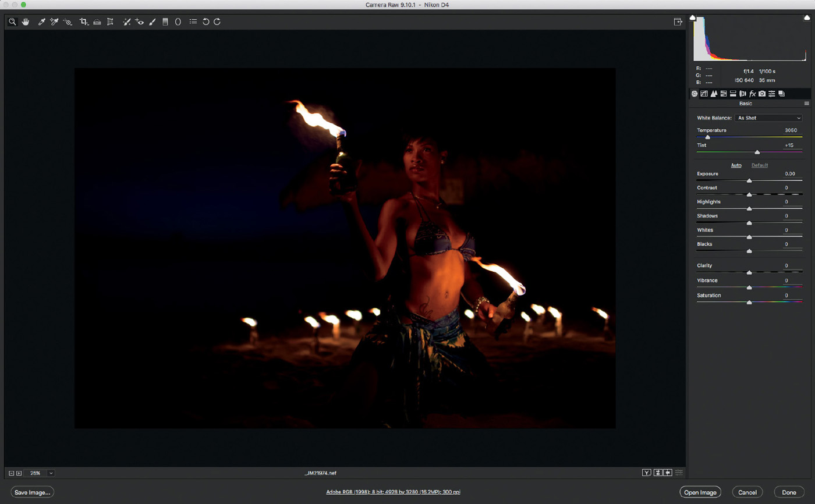Open the White Balance dropdown
Viewport: 815px width, 504px height.
[768, 118]
